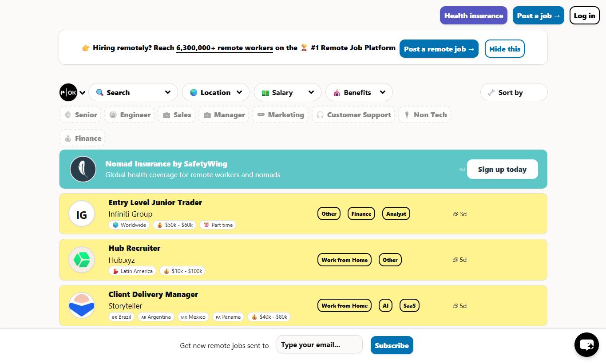Click the Hub.xyz green cube logo
This screenshot has height=364, width=606.
point(82,260)
